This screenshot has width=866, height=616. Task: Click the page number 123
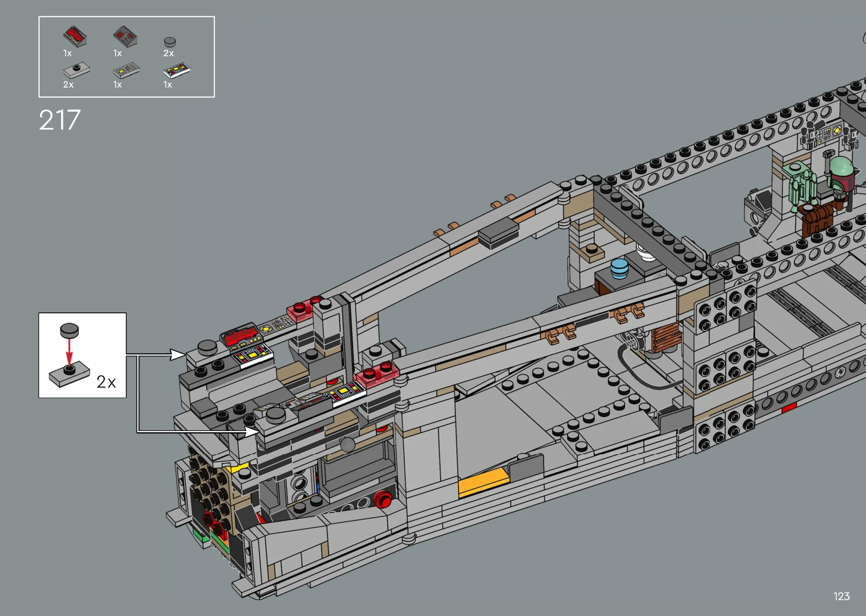pyautogui.click(x=842, y=596)
